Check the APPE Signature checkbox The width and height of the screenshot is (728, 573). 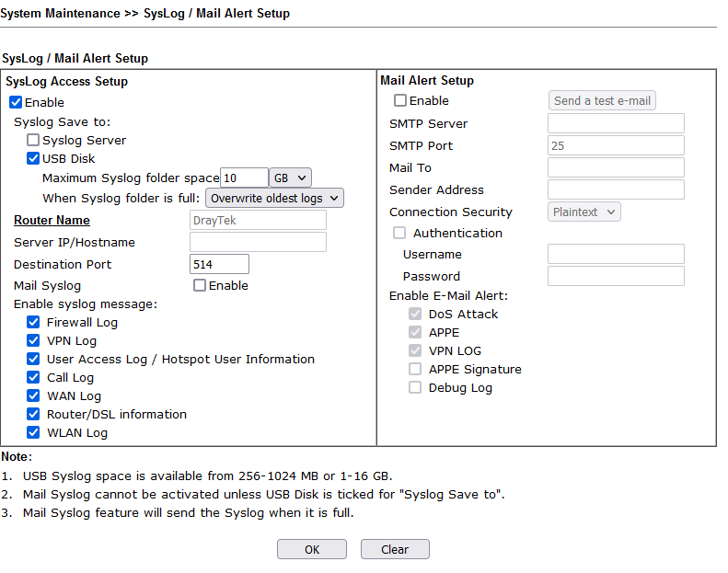(415, 369)
